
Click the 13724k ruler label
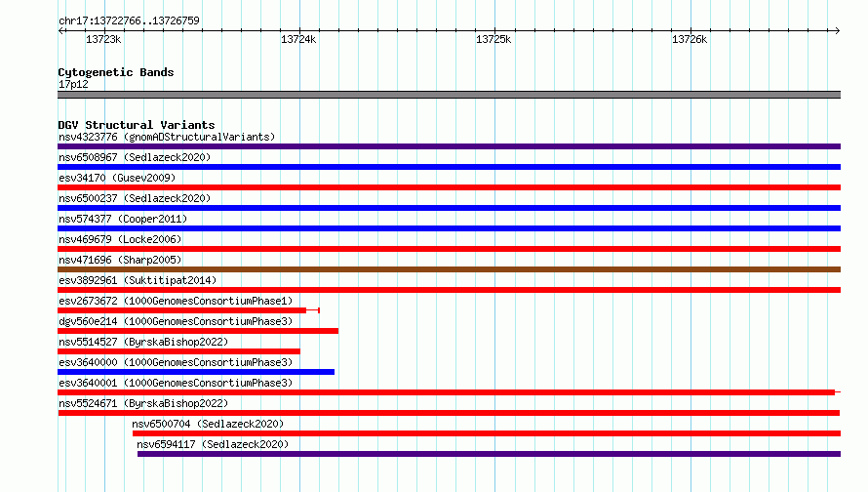[x=298, y=39]
